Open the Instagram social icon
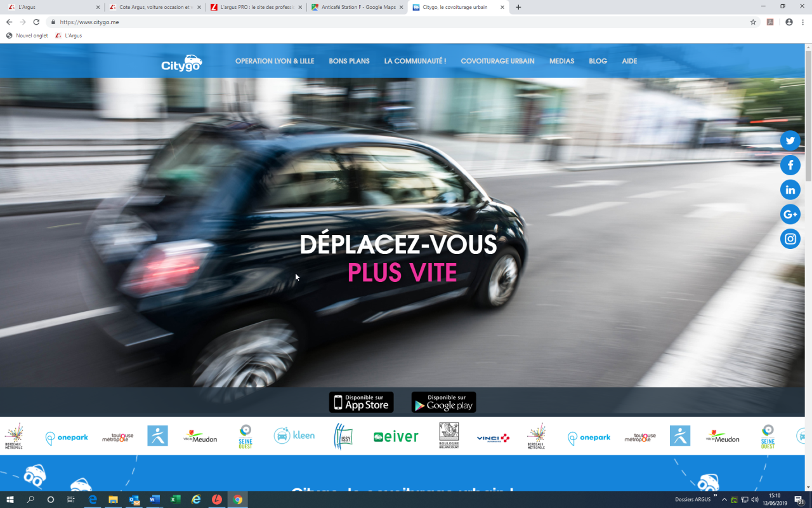This screenshot has height=508, width=812. pyautogui.click(x=790, y=239)
